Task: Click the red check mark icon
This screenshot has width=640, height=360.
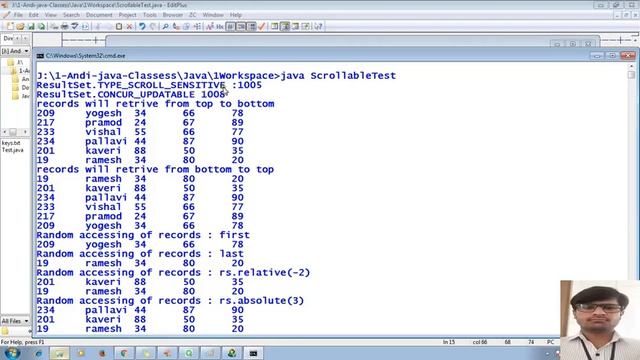Action: click(262, 27)
